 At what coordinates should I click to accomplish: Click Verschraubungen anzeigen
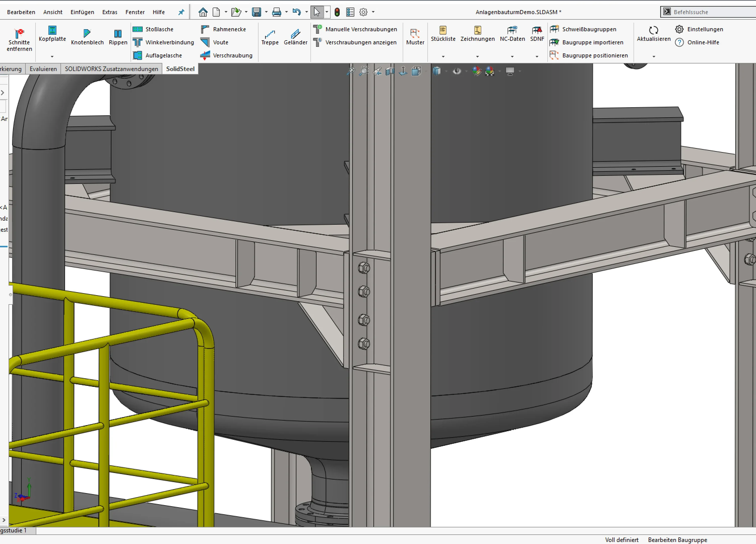pyautogui.click(x=355, y=42)
